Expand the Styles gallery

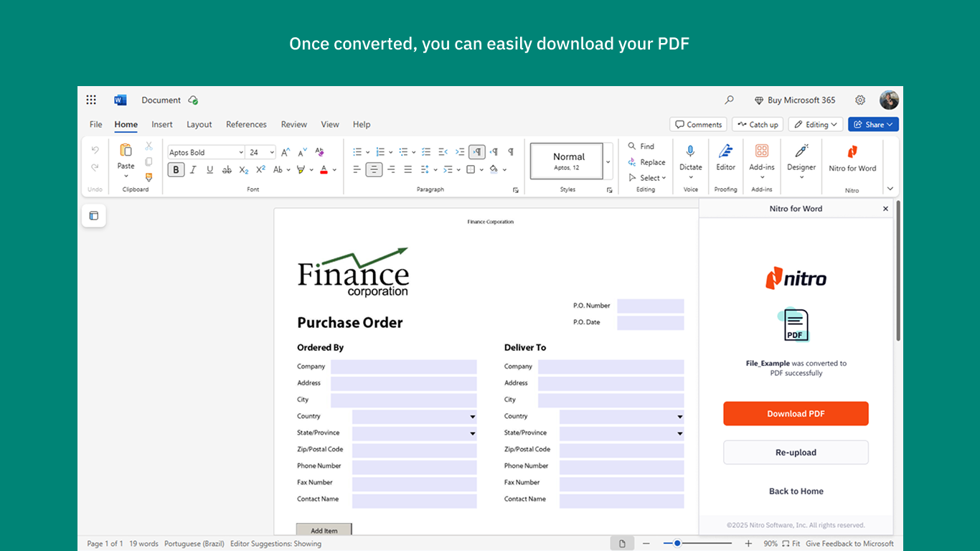608,161
